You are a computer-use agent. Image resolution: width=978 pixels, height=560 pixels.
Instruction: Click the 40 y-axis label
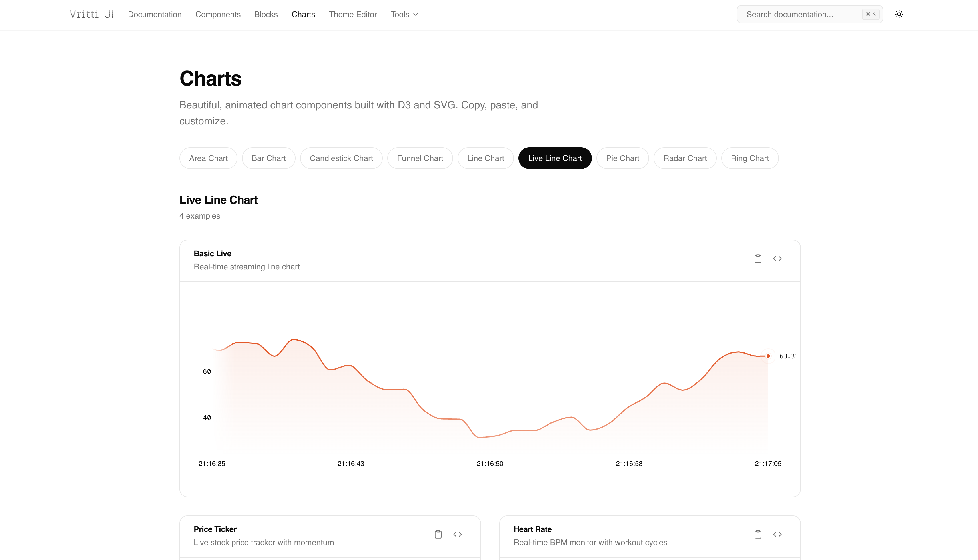click(207, 418)
